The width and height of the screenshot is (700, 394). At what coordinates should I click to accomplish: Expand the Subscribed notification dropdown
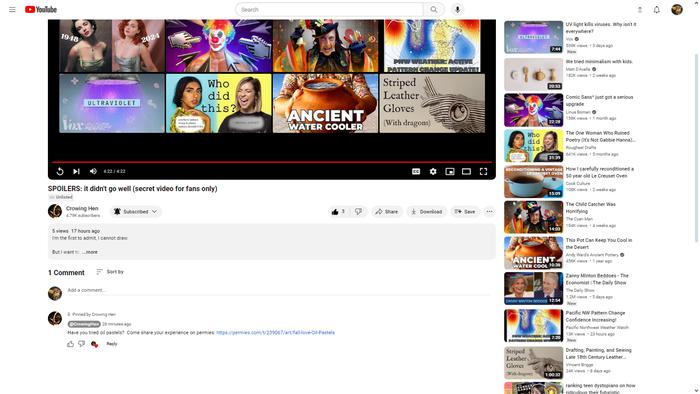135,212
